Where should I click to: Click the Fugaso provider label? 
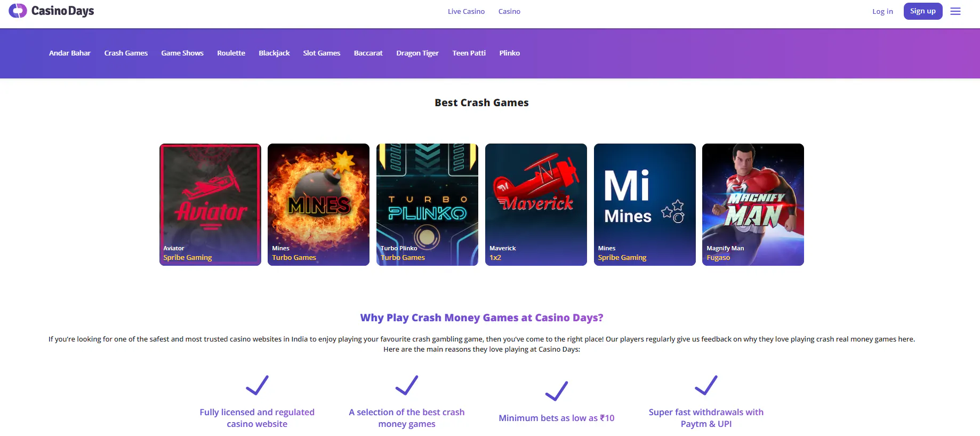(x=718, y=257)
